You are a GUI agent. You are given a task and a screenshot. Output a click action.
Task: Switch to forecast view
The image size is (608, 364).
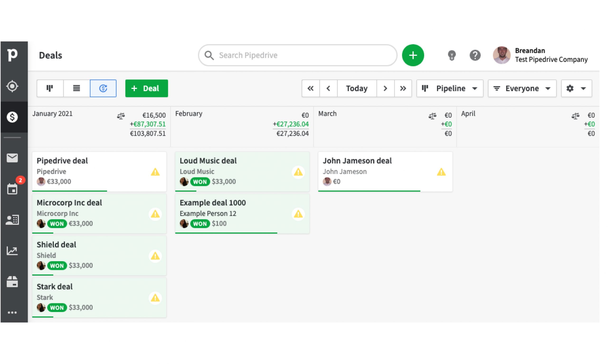point(103,88)
